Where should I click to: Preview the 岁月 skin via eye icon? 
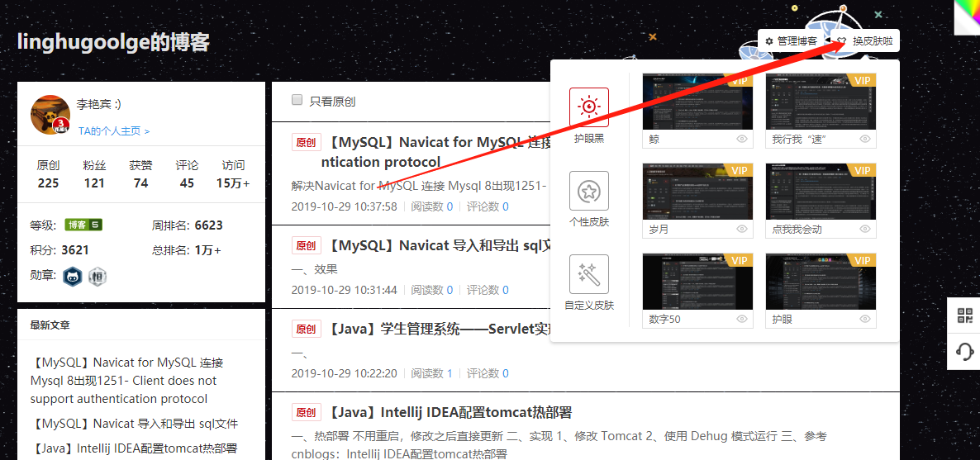click(742, 230)
